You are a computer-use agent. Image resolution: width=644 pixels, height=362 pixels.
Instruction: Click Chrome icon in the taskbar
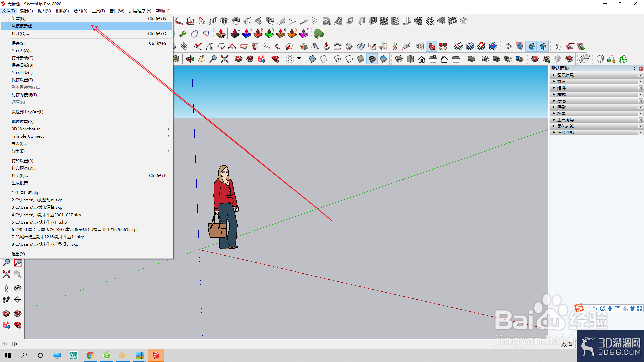90,355
